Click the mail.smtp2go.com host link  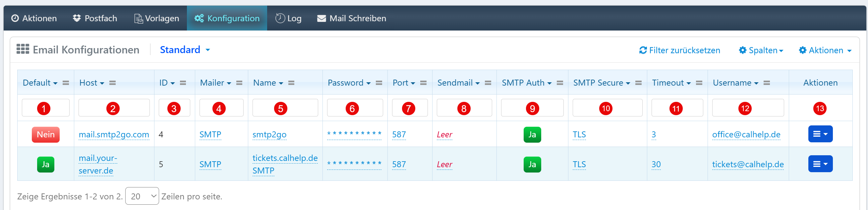pyautogui.click(x=114, y=134)
